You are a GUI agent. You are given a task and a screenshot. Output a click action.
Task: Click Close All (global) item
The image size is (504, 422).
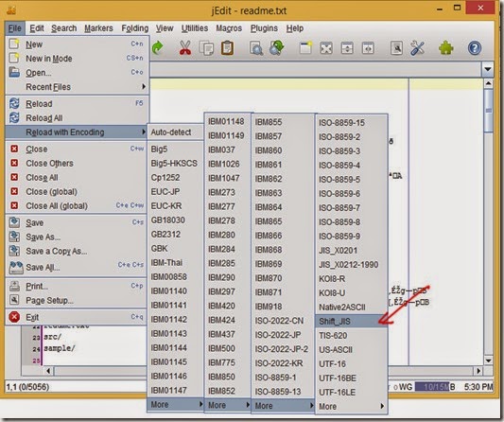pyautogui.click(x=78, y=205)
